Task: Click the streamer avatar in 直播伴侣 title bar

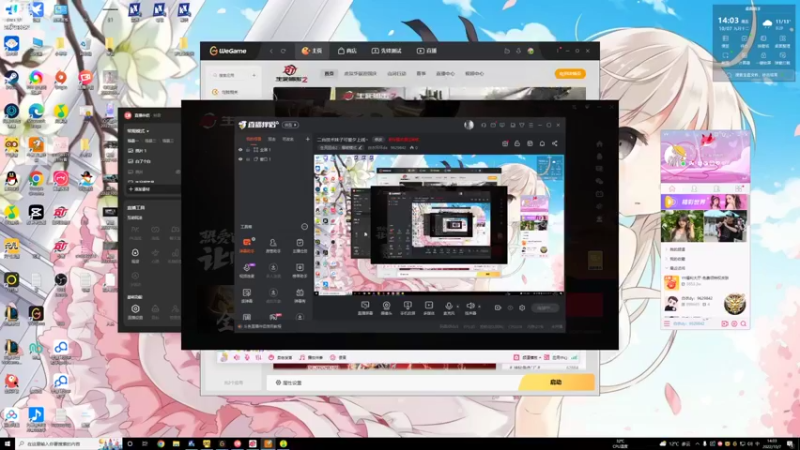Action: (x=469, y=125)
